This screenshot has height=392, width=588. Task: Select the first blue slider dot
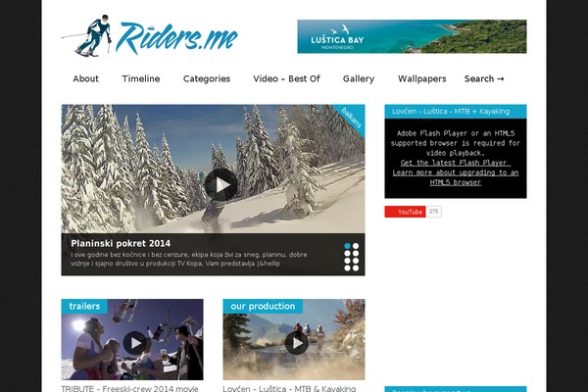348,246
